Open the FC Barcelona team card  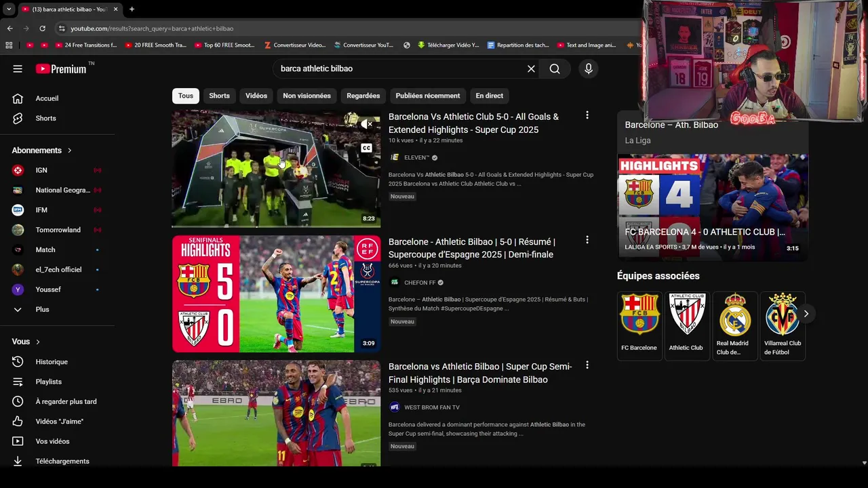point(639,325)
